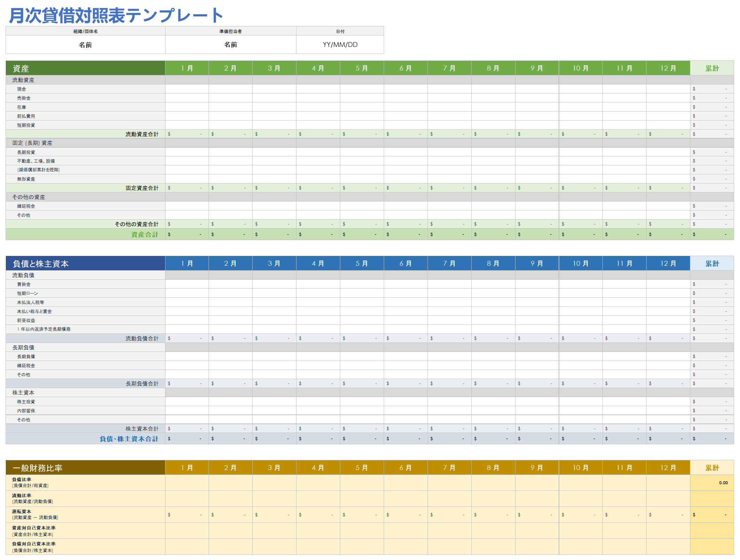Image resolution: width=740 pixels, height=560 pixels.
Task: Select the 1月 cell in the 買掛金 row
Action: [187, 284]
